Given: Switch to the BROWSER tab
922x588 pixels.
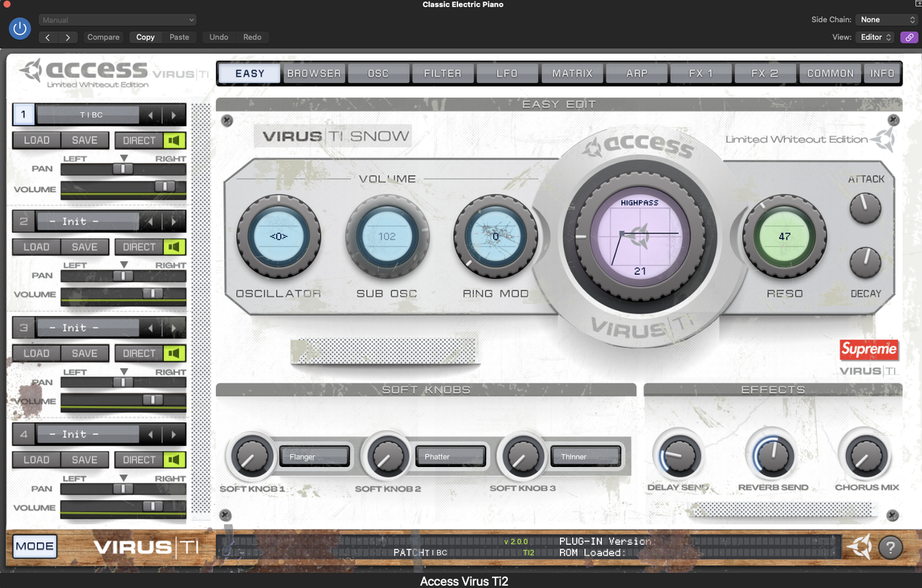Looking at the screenshot, I should click(x=314, y=73).
